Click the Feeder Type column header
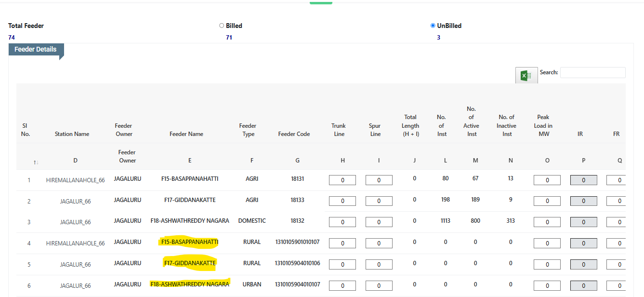 (248, 130)
